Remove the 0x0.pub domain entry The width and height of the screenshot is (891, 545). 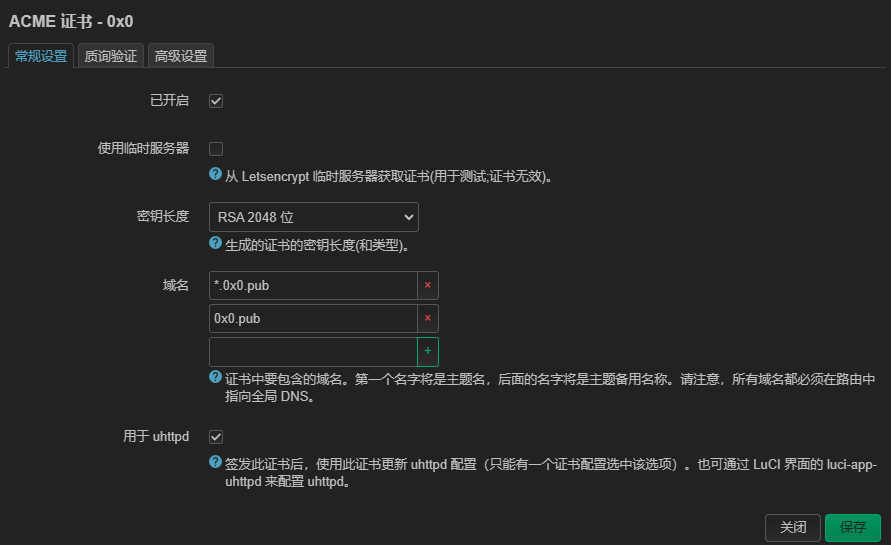tap(428, 318)
